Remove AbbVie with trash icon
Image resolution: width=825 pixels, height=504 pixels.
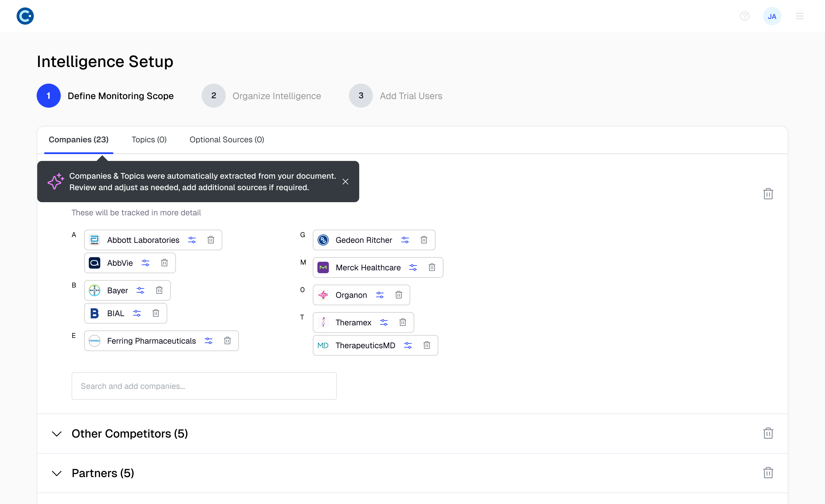pos(164,263)
